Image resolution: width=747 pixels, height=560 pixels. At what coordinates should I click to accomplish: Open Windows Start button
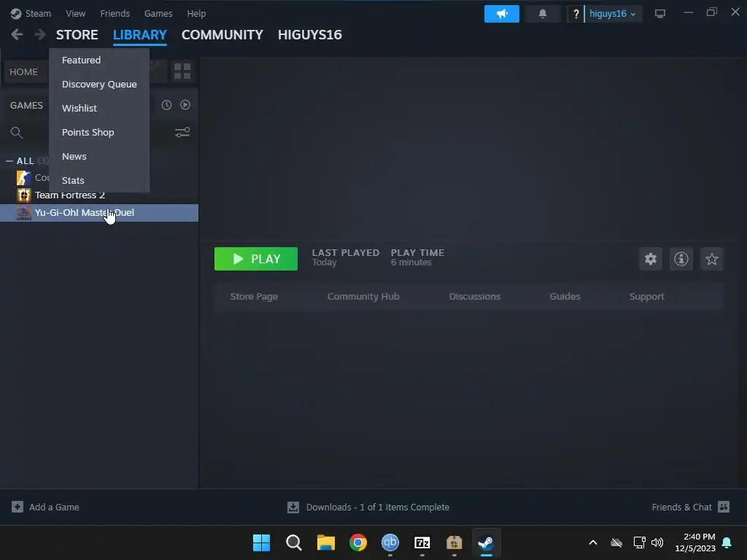[262, 542]
